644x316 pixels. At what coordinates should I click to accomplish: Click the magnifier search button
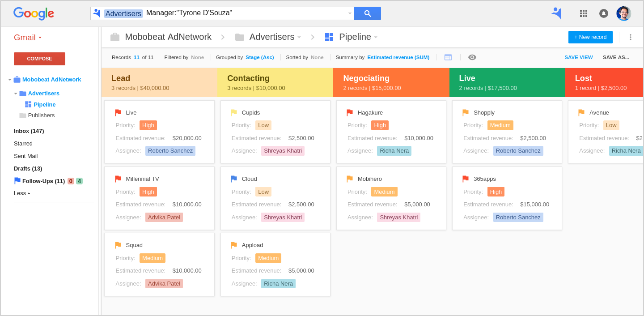pyautogui.click(x=368, y=13)
